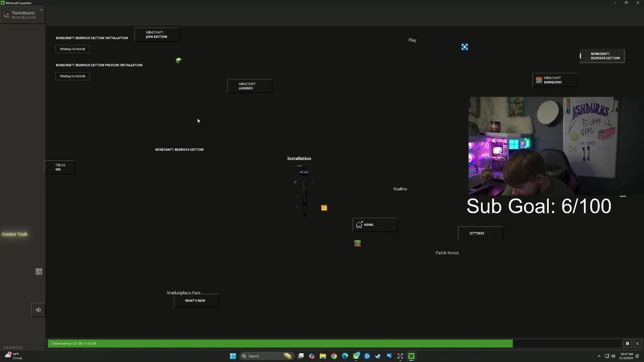Viewport: 644px width, 362px height.
Task: Select Minecraft: Java Edition
Action: click(156, 35)
